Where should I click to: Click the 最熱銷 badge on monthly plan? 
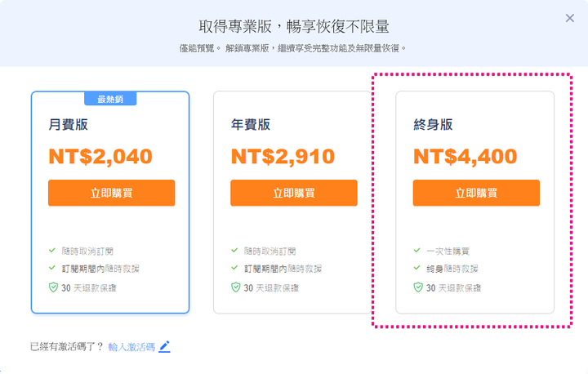tap(110, 99)
